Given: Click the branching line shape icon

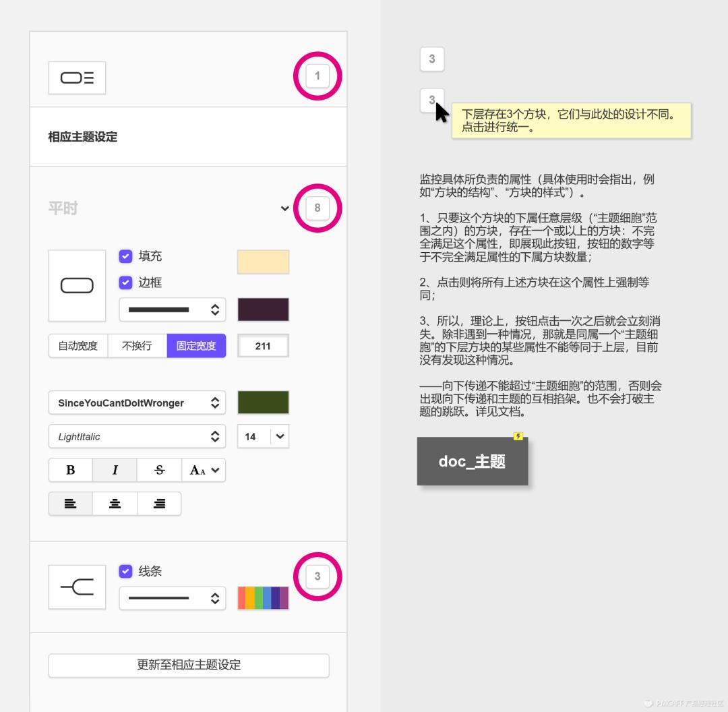Looking at the screenshot, I should [x=77, y=587].
